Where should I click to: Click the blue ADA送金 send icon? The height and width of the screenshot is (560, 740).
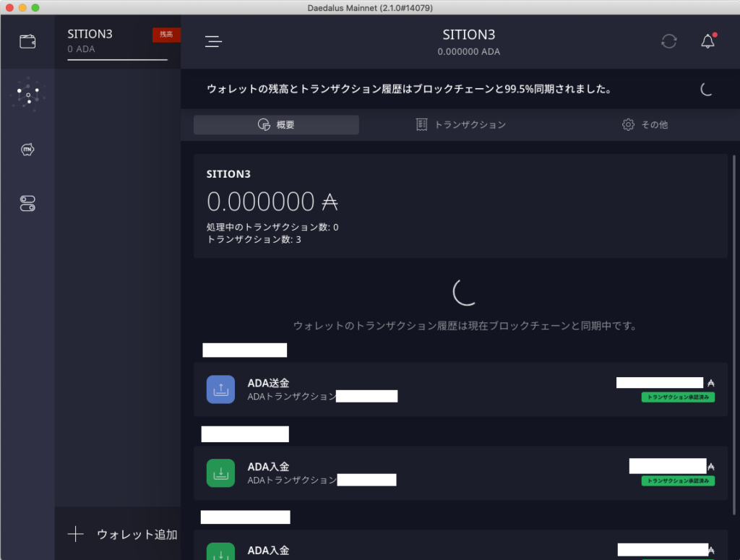click(220, 389)
